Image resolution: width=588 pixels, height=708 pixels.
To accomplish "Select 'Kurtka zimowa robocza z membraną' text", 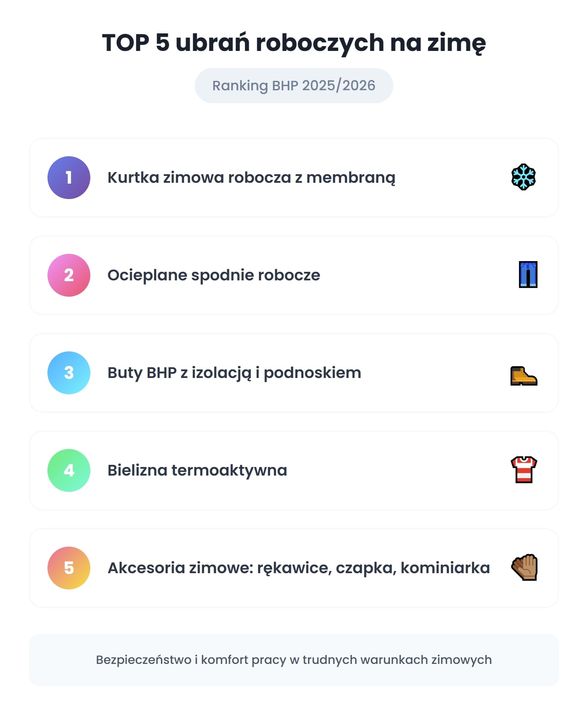I will coord(251,178).
